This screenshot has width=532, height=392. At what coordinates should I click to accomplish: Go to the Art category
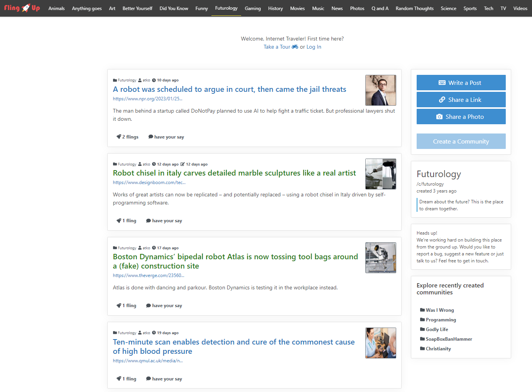(x=112, y=8)
